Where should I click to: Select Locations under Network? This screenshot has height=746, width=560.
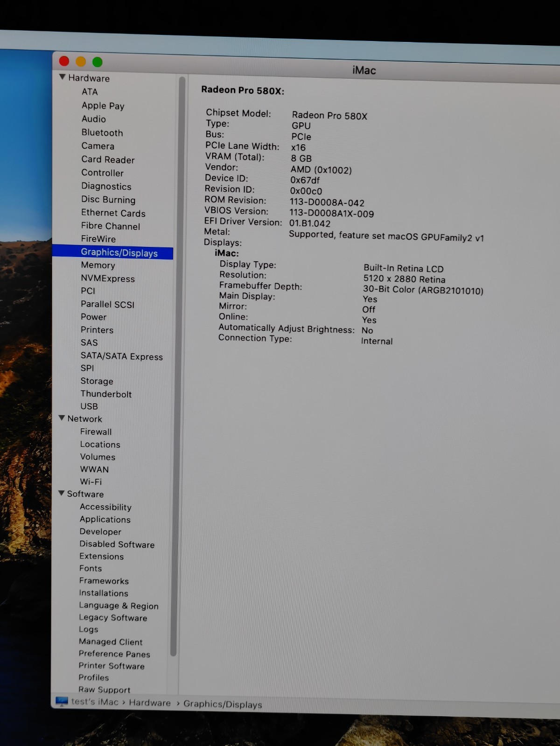point(100,444)
